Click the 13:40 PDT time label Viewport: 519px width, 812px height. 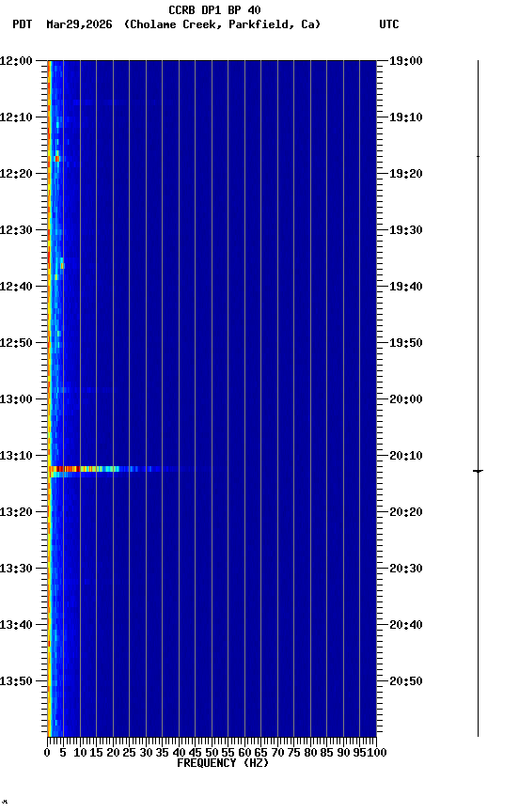point(16,625)
